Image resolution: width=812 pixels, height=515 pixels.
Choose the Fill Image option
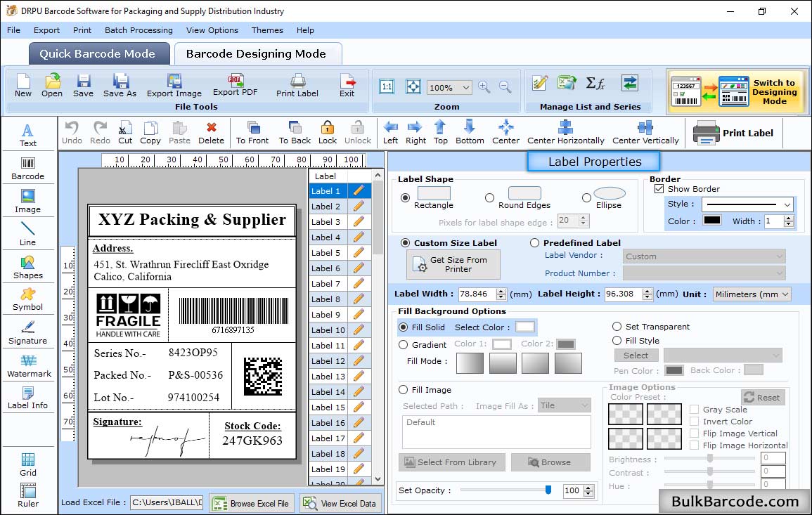pyautogui.click(x=404, y=390)
